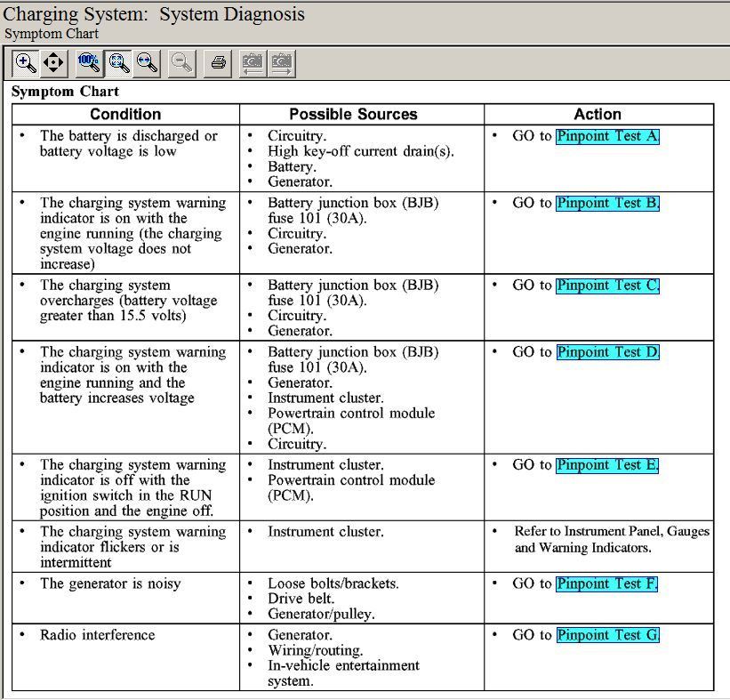The image size is (730, 700).
Task: Select the zoom in magnifier tool
Action: click(x=26, y=63)
